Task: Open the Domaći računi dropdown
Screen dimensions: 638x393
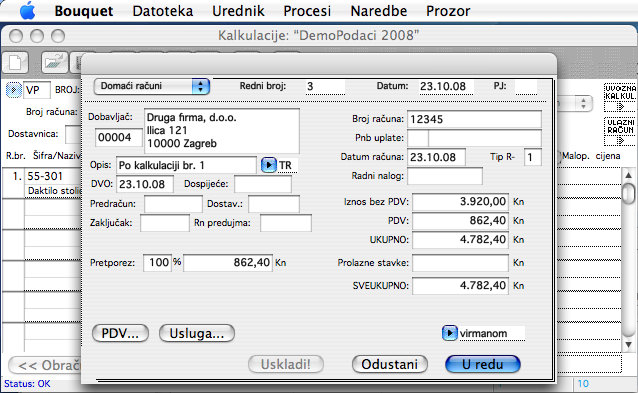Action: (x=151, y=86)
